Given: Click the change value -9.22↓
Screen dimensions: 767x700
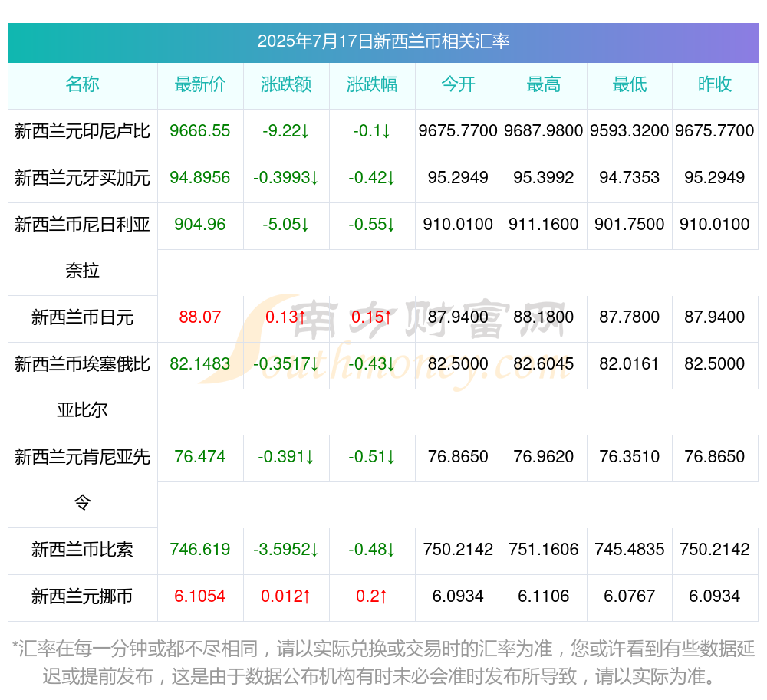Looking at the screenshot, I should tap(286, 131).
